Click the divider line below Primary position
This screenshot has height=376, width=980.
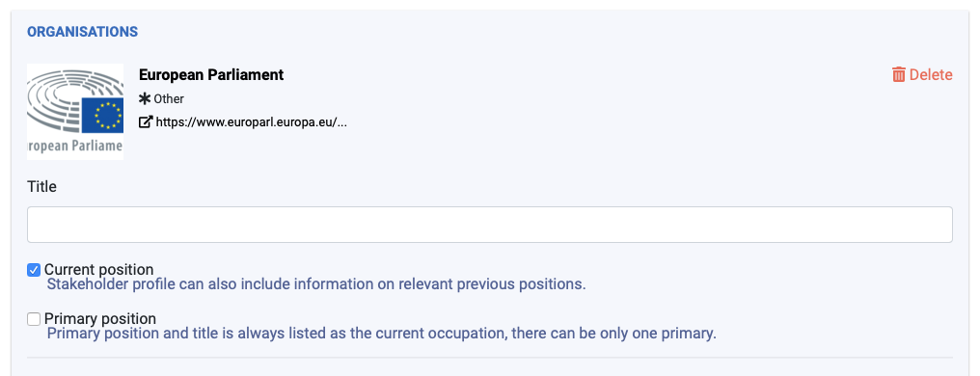[490, 358]
